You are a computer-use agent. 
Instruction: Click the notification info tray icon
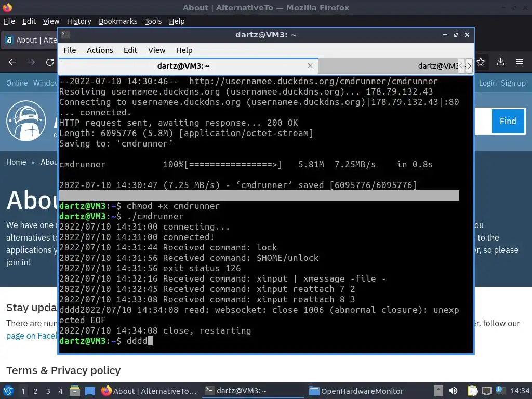point(499,390)
